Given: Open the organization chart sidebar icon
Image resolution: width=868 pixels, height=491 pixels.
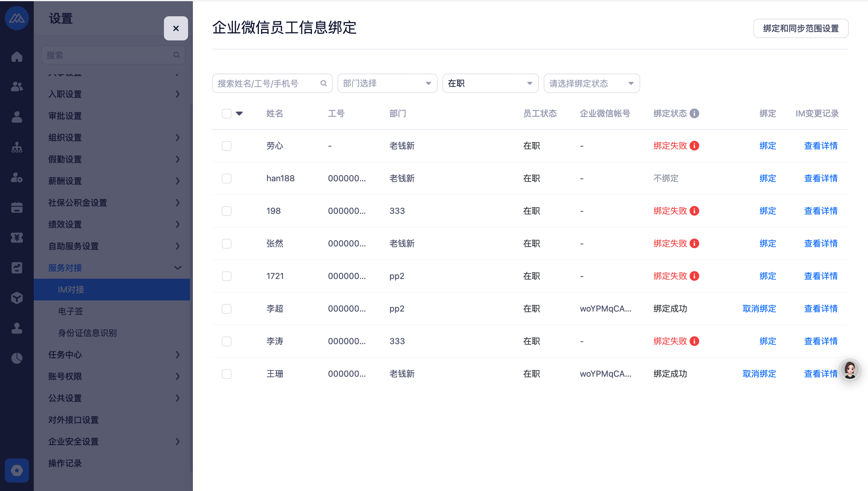Looking at the screenshot, I should 17,147.
